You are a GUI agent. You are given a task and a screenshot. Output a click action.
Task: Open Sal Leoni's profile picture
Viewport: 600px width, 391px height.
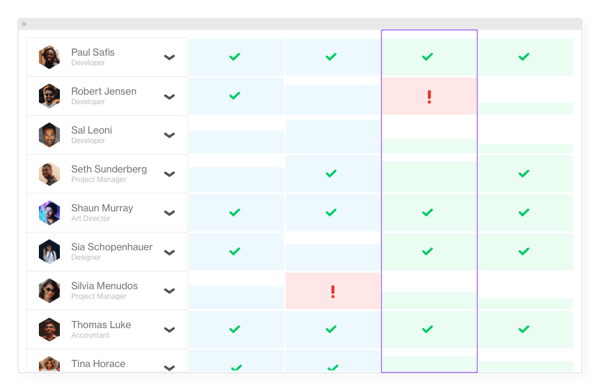[x=49, y=135]
